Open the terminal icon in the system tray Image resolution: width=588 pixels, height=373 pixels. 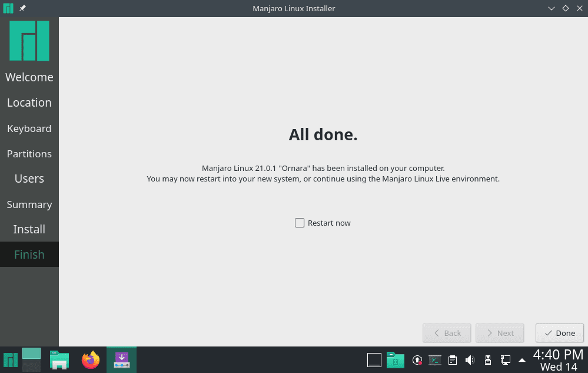pyautogui.click(x=435, y=359)
